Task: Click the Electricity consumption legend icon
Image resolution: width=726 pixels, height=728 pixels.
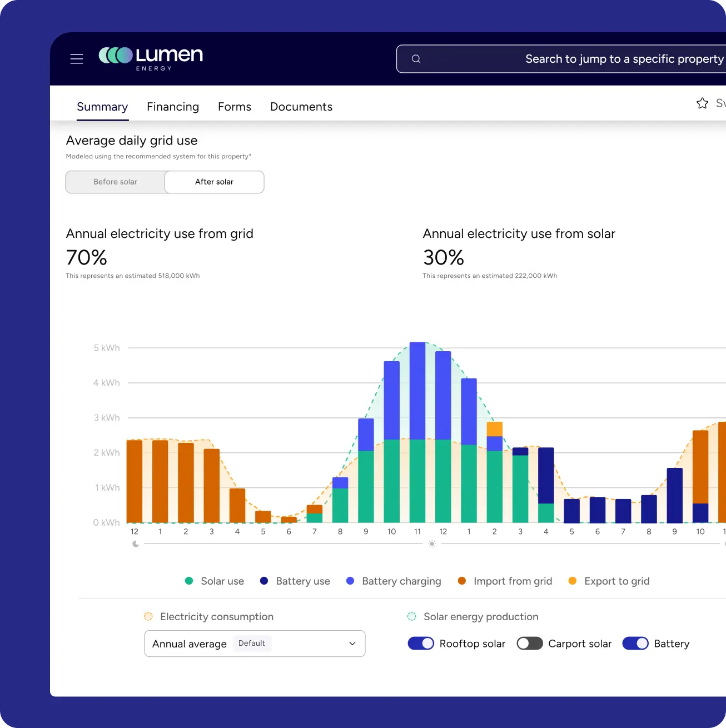Action: coord(148,616)
